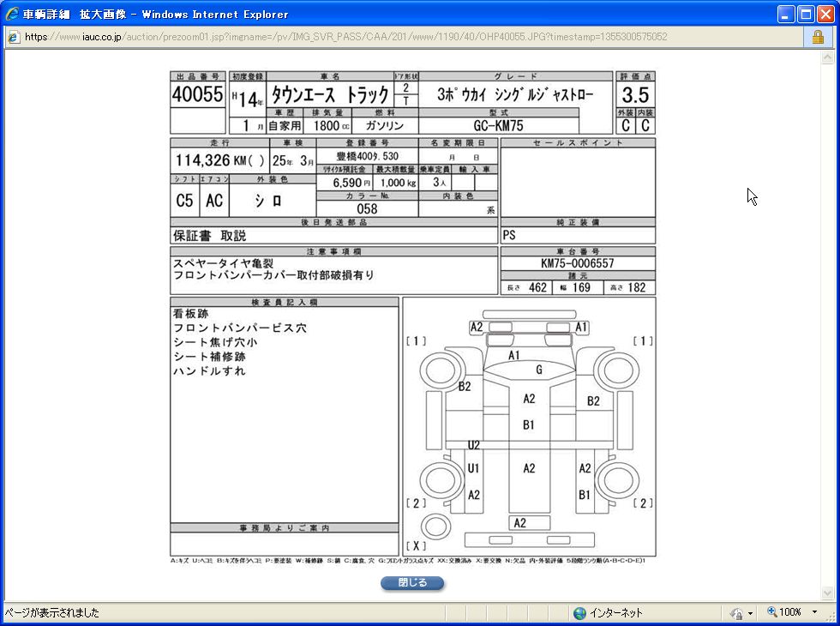Click the インターネット zone globe icon
Image resolution: width=840 pixels, height=626 pixels.
click(x=580, y=612)
